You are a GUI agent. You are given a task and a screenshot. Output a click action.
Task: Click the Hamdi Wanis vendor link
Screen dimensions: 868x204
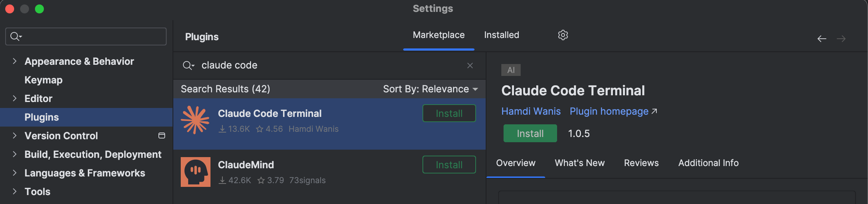point(531,111)
